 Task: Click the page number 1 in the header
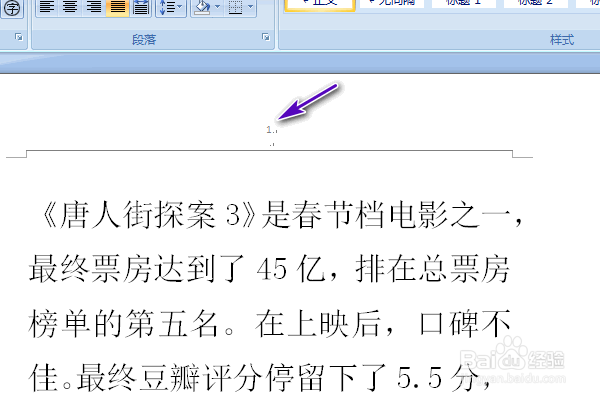click(x=269, y=130)
